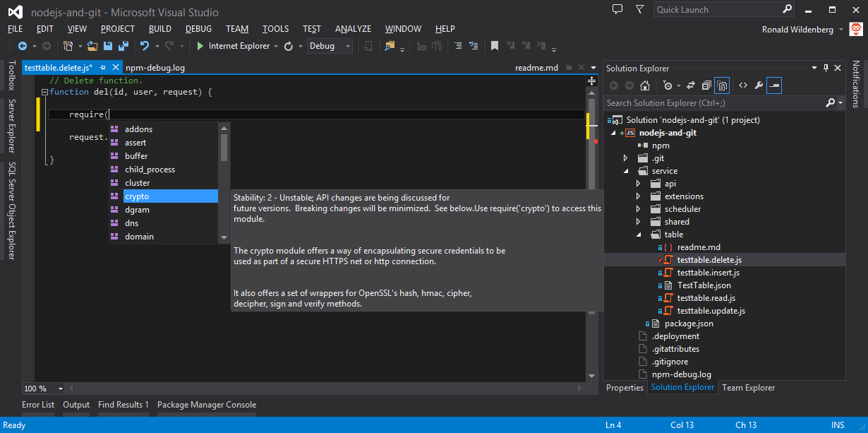Open Properties wrench icon in Solution Explorer
The width and height of the screenshot is (868, 433).
click(x=759, y=85)
